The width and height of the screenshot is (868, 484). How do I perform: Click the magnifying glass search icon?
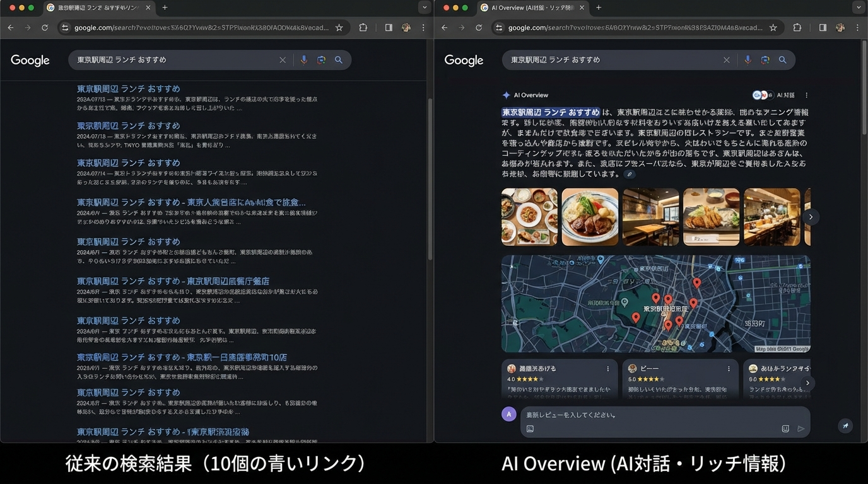(782, 60)
